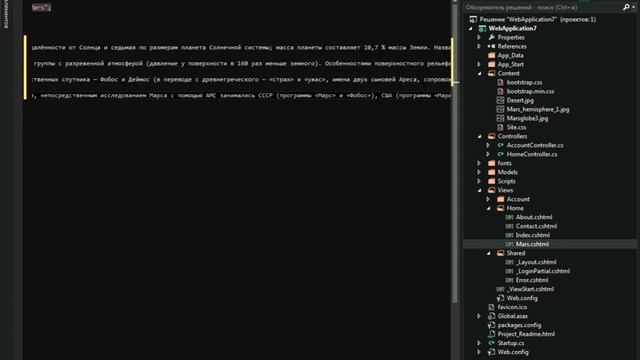The width and height of the screenshot is (640, 360).
Task: Click the Models folder icon
Action: 491,172
